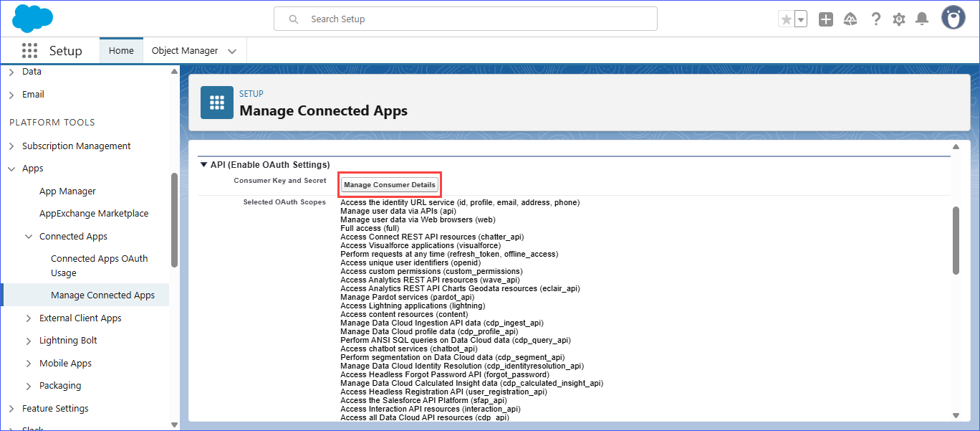Open the Object Manager tab dropdown chevron
Screen dimensions: 980x431
(232, 51)
